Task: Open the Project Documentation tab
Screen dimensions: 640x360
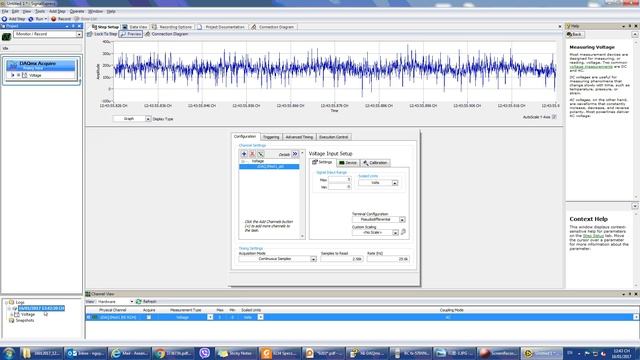Action: click(x=221, y=27)
